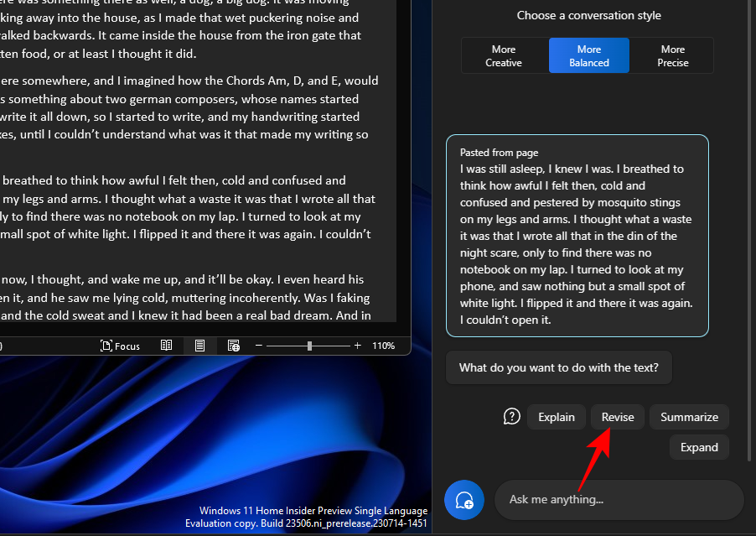This screenshot has height=536, width=756.
Task: Select the More Creative conversation style
Action: [503, 55]
